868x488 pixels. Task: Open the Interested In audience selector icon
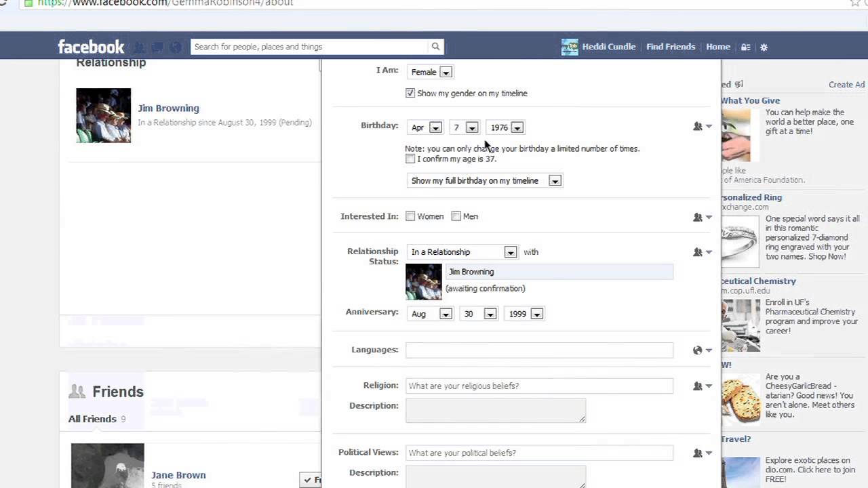point(702,217)
